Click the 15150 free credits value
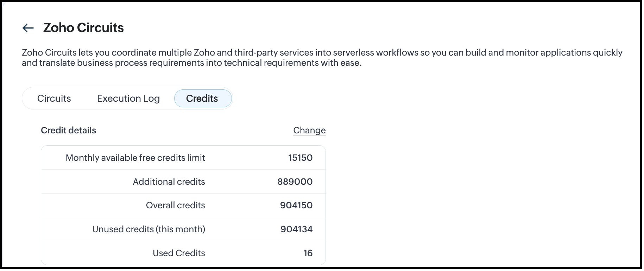The image size is (644, 271). pyautogui.click(x=300, y=158)
